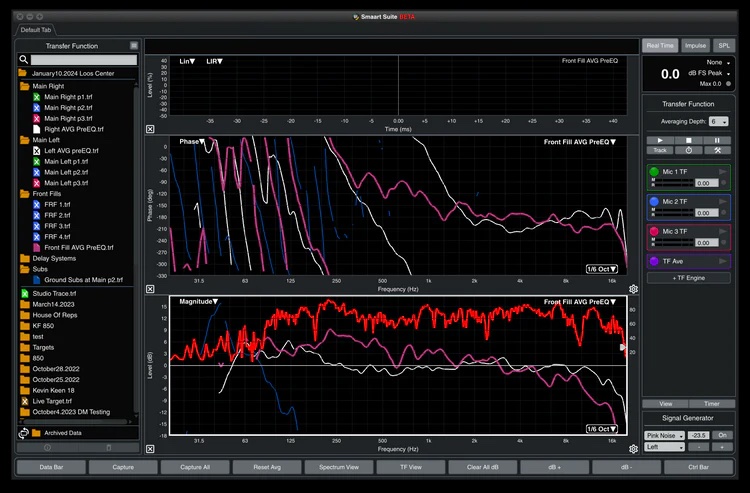Click the Reset Avg button
The image size is (750, 493).
(x=265, y=467)
